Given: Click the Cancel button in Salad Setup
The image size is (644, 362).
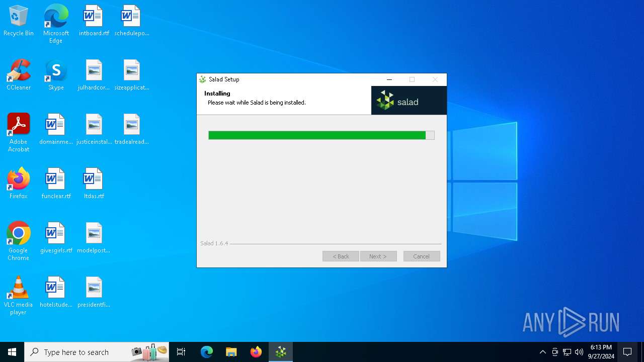Looking at the screenshot, I should coord(422,256).
